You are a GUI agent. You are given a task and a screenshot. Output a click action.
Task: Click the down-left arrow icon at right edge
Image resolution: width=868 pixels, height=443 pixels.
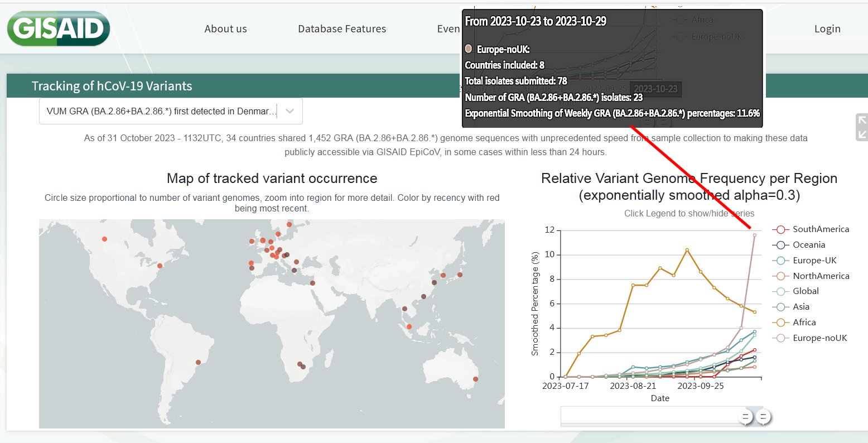(862, 134)
